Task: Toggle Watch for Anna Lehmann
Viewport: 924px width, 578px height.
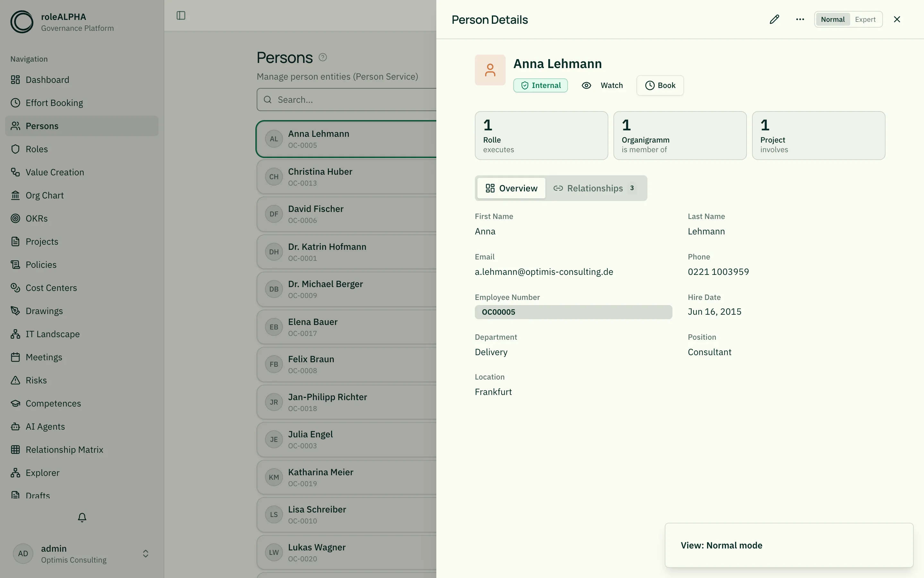Action: [x=602, y=85]
